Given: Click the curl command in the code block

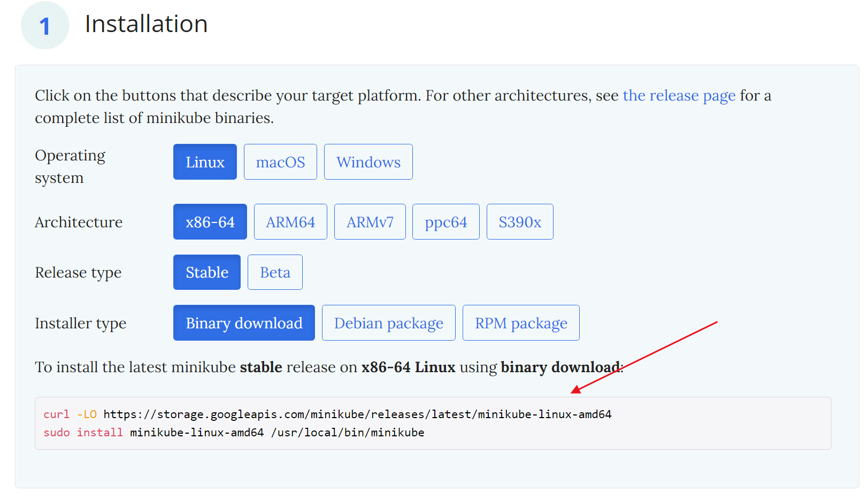Looking at the screenshot, I should click(x=56, y=413).
